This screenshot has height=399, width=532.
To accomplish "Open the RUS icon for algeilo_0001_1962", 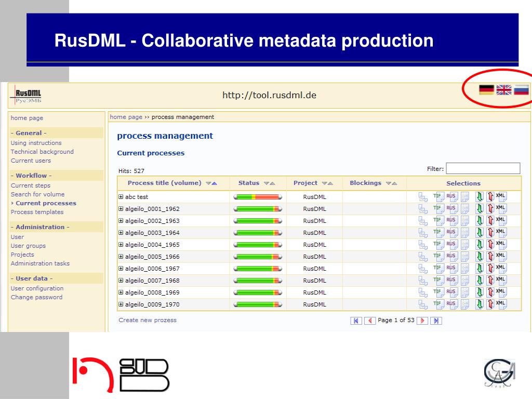I will click(x=452, y=209).
